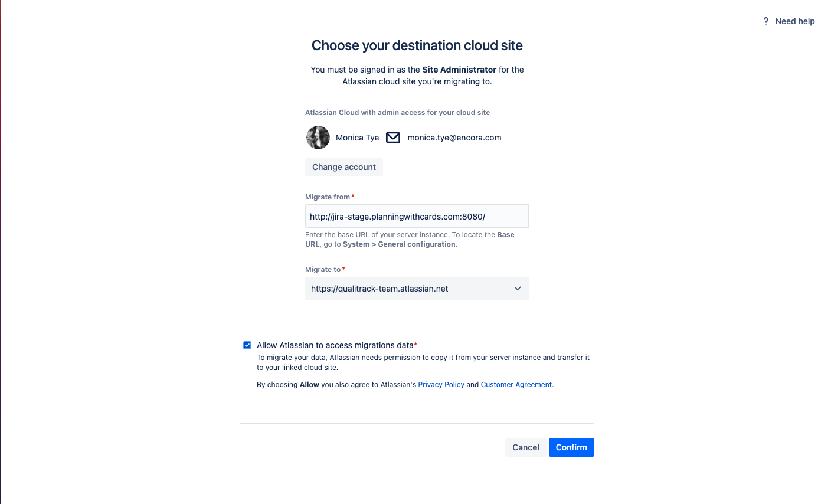Cancel the cloud site selection
The height and width of the screenshot is (504, 831).
(525, 447)
